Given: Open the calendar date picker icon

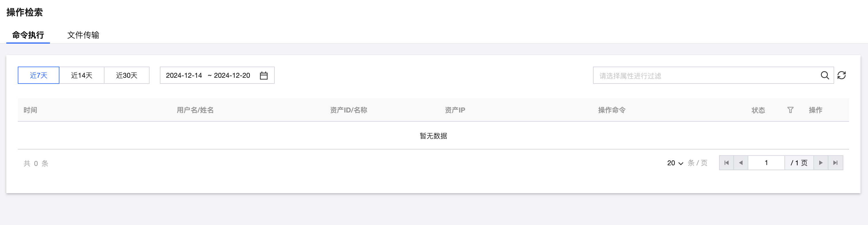Looking at the screenshot, I should 263,75.
